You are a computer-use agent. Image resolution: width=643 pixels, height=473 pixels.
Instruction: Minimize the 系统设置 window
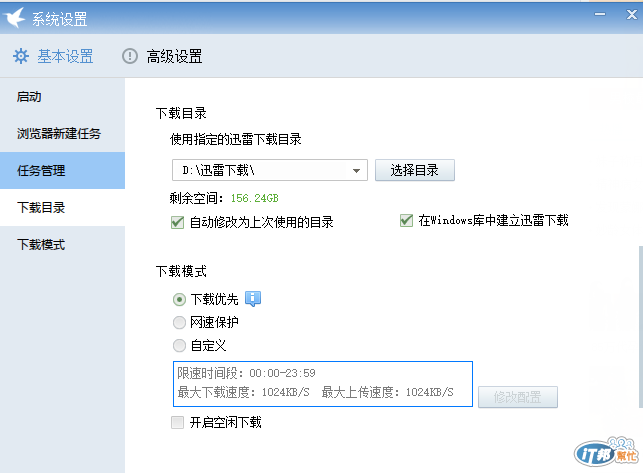600,14
